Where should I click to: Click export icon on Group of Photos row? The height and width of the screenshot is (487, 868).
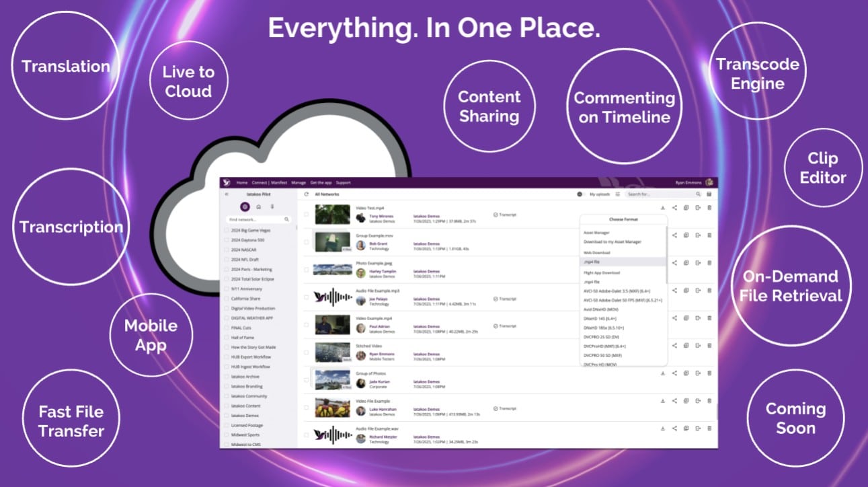pyautogui.click(x=698, y=373)
